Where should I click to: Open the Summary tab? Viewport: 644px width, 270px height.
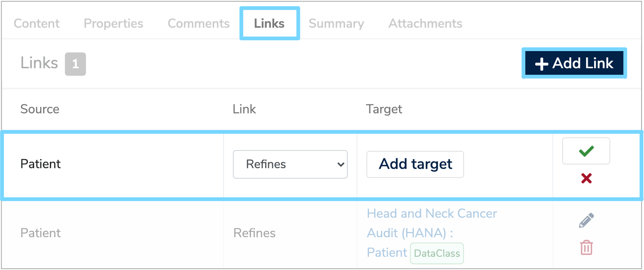[336, 24]
